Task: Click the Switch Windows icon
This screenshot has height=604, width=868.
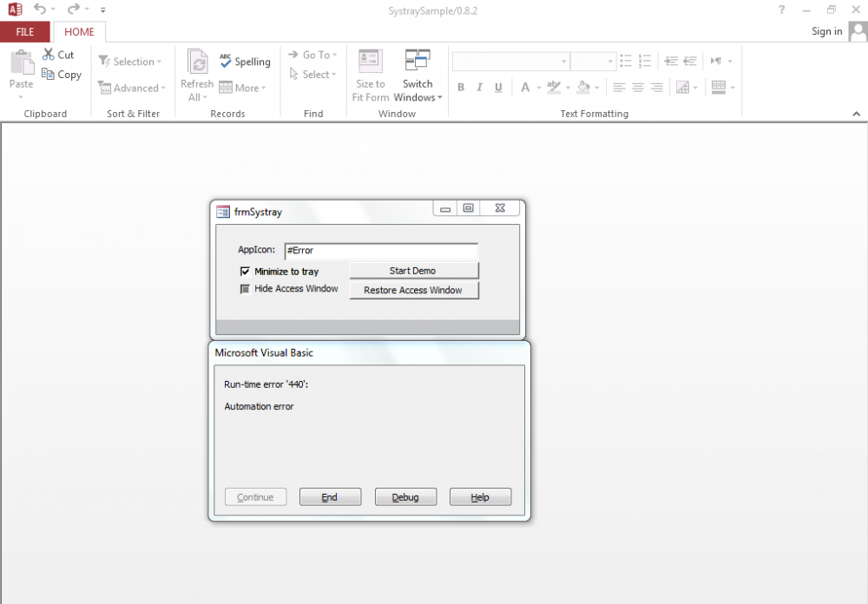Action: [x=418, y=60]
